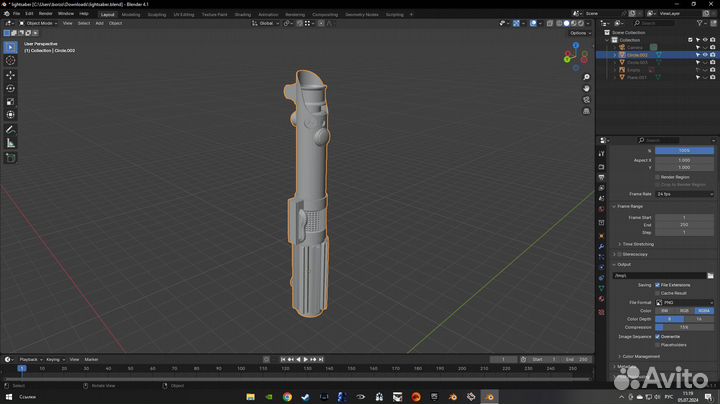Select RGBA color mode button
This screenshot has width=720, height=404.
pyautogui.click(x=704, y=311)
